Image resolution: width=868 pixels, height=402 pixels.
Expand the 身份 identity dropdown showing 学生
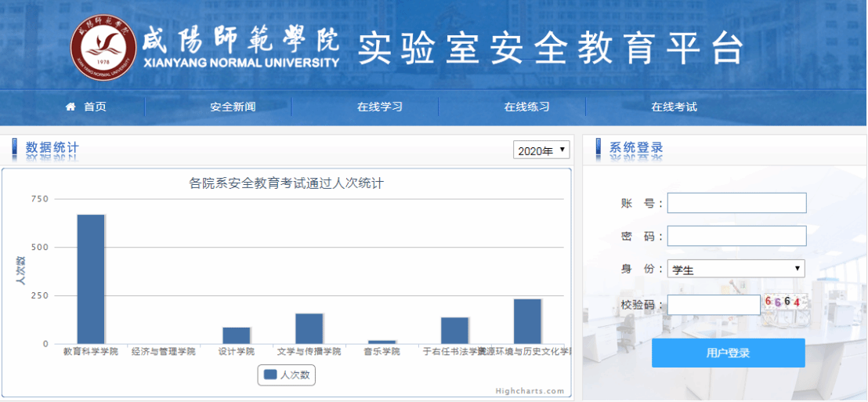click(x=736, y=269)
